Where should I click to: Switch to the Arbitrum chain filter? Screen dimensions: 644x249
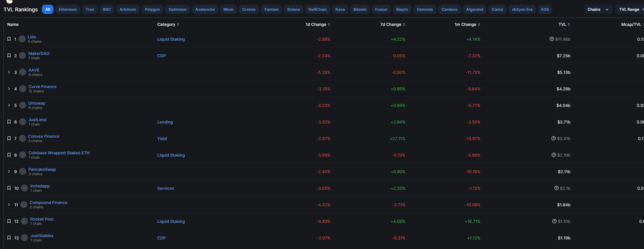(128, 9)
